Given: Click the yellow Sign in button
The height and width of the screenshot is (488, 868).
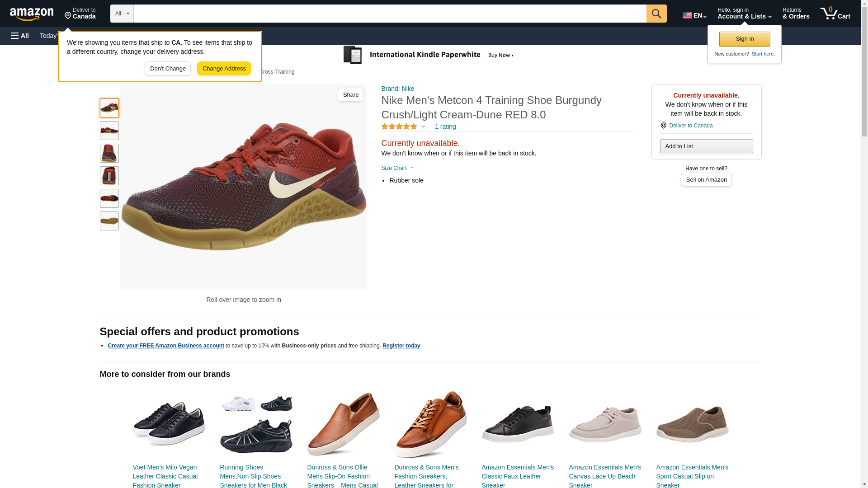Looking at the screenshot, I should tap(745, 39).
